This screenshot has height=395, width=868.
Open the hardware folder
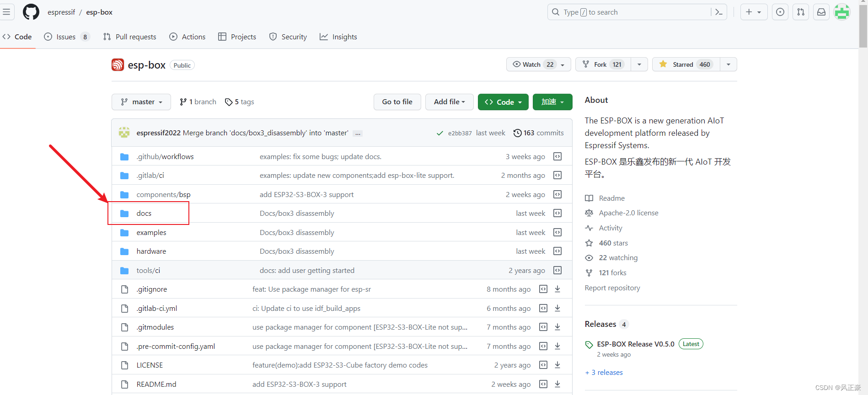click(x=151, y=251)
